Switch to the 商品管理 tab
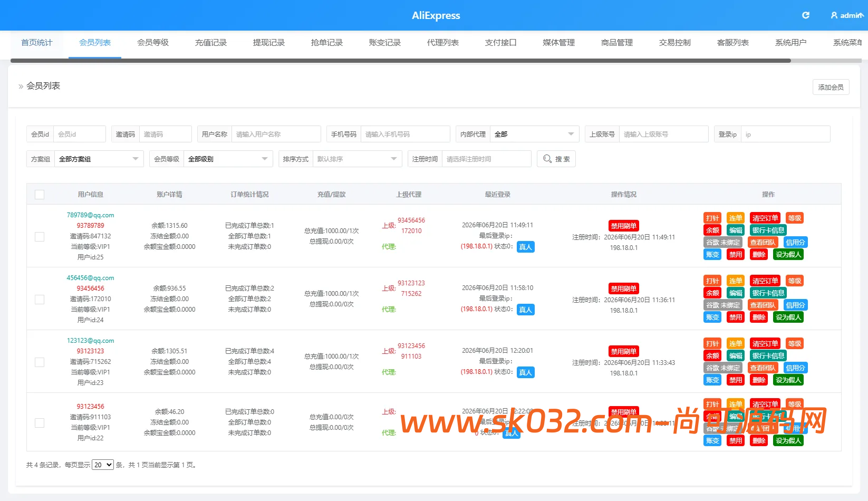 coord(617,43)
